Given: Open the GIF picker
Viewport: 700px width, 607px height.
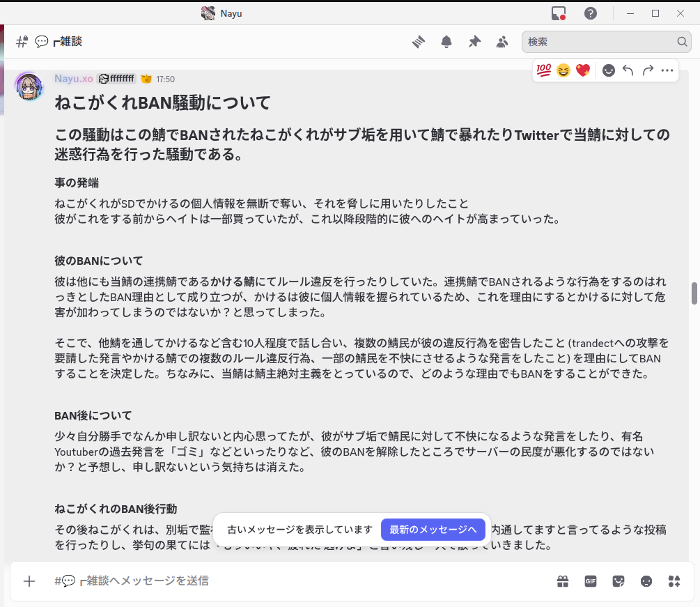Looking at the screenshot, I should [x=591, y=581].
